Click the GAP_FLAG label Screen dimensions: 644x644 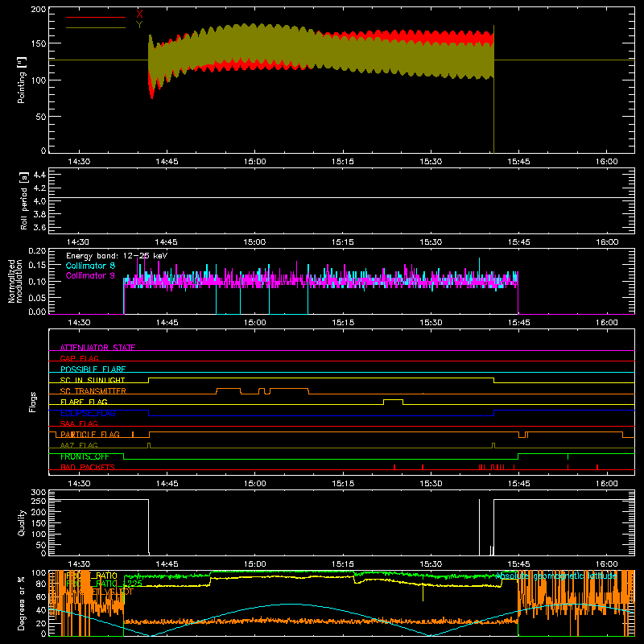coord(79,358)
